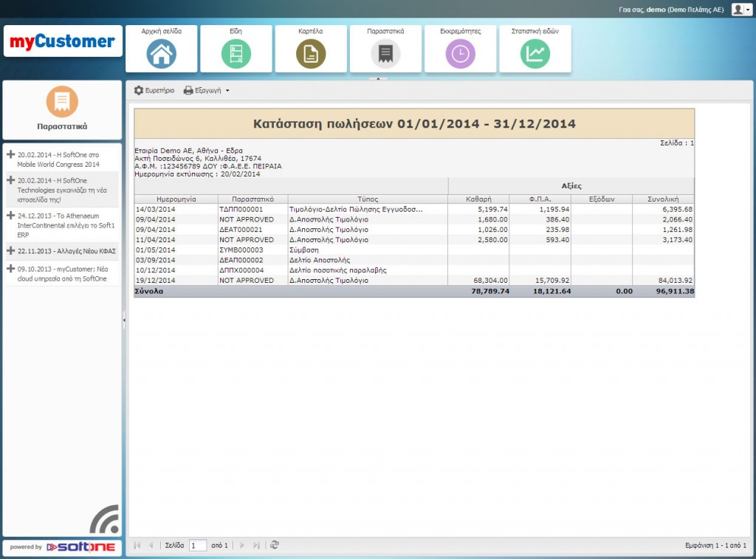756x559 pixels.
Task: Open the Στατιστική ειδών chart icon
Action: coord(535,53)
